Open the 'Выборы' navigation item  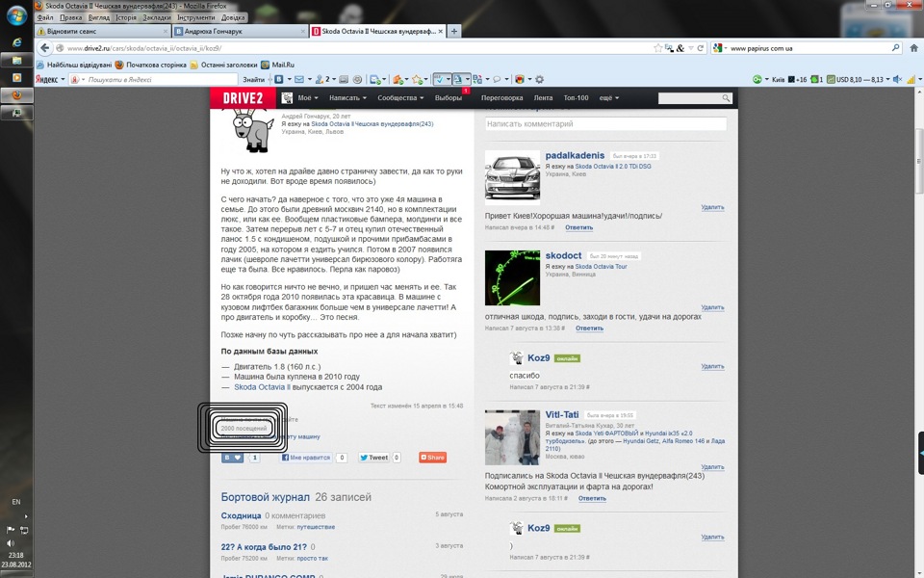[x=449, y=98]
